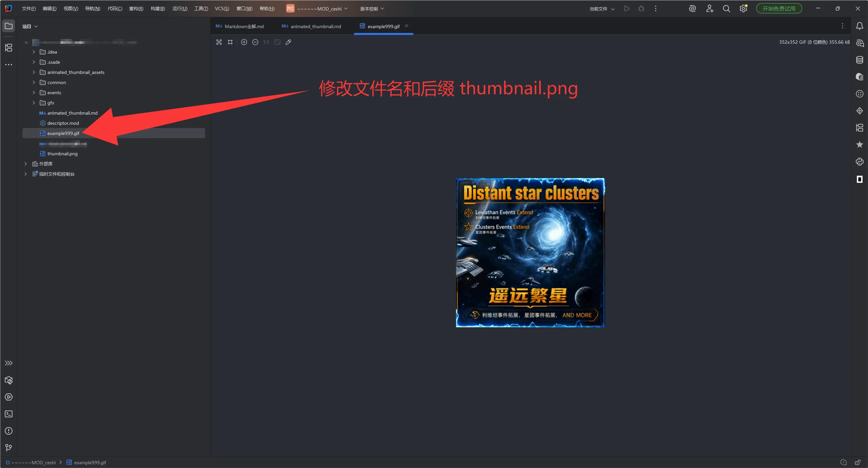Open the 导航(N) menu

tap(93, 9)
